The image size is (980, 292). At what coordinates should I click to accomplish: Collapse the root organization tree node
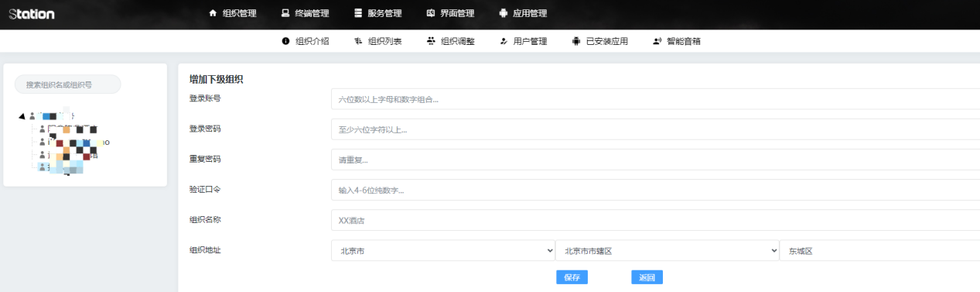pyautogui.click(x=22, y=116)
